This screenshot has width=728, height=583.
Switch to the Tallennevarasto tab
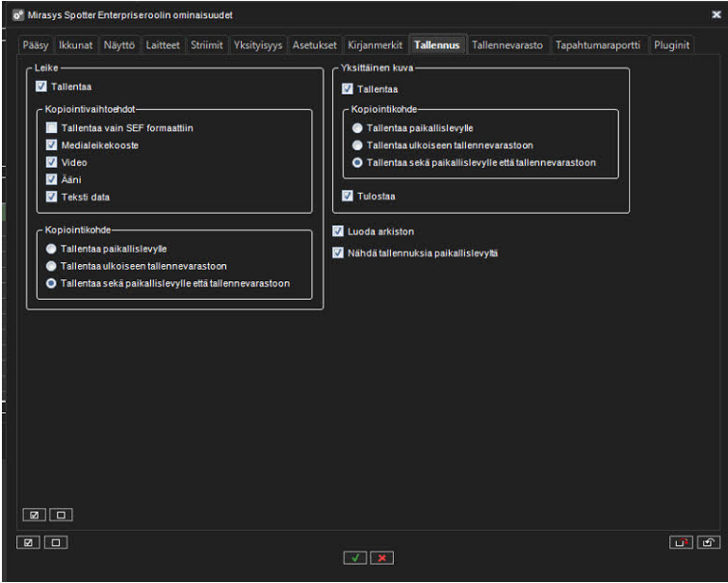click(x=507, y=45)
